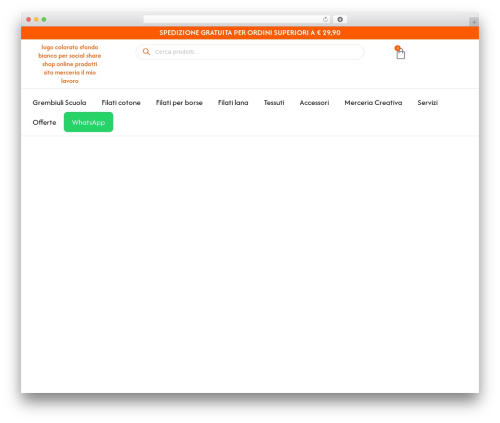Screen dimensions: 500x423
Task: Focus the Cerca prodotti search field
Action: 250,52
